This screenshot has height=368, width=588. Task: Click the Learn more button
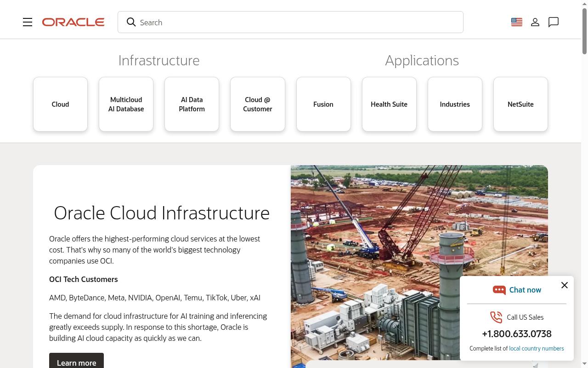pos(76,361)
